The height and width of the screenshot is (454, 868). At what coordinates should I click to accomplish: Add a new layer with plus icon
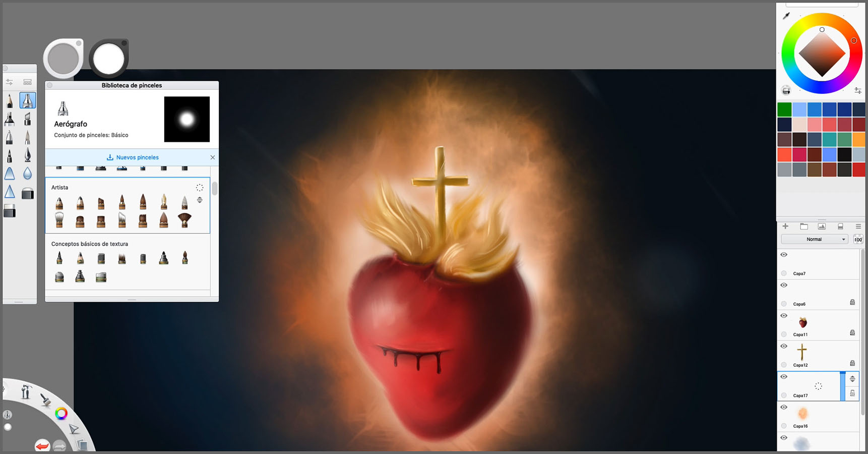pyautogui.click(x=785, y=226)
